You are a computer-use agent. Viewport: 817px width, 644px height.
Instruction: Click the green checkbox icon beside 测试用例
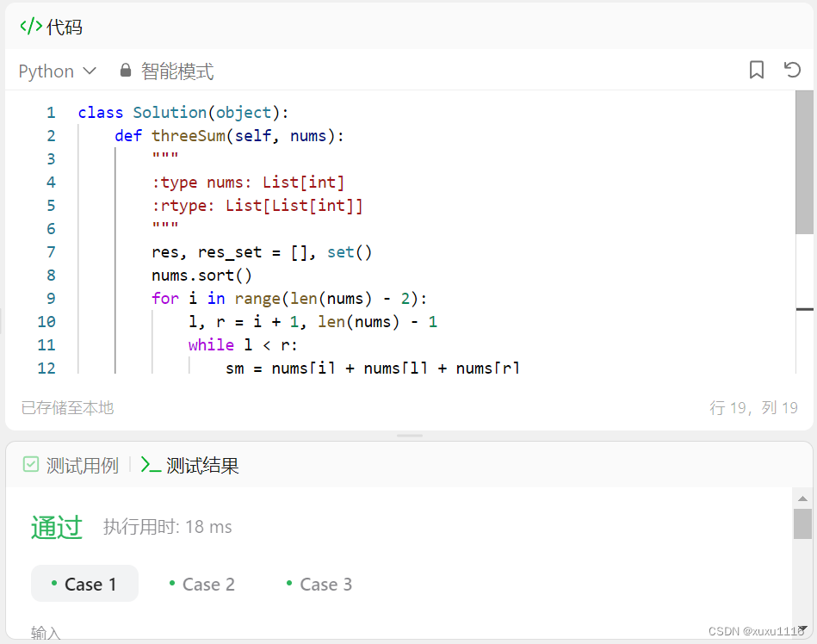[31, 464]
